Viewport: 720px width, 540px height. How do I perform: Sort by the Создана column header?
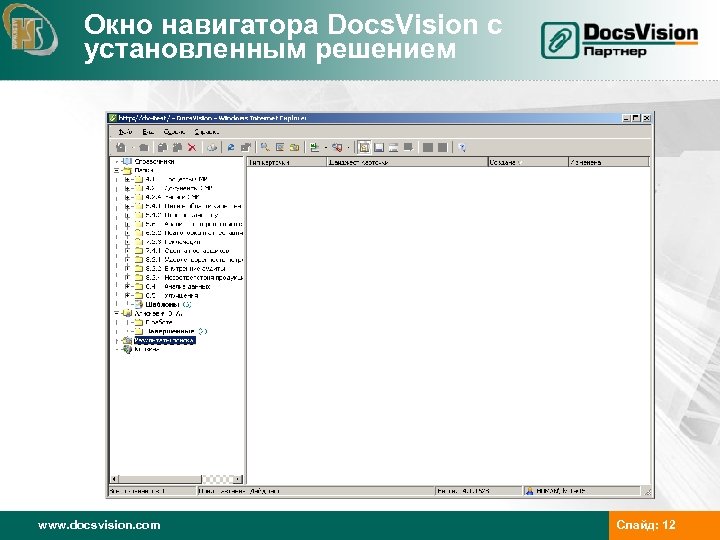point(528,162)
